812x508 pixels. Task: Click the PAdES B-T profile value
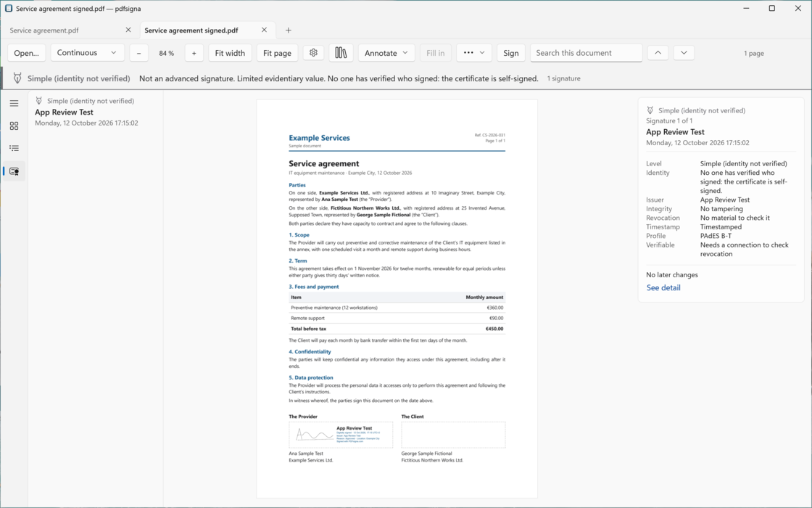coord(716,236)
